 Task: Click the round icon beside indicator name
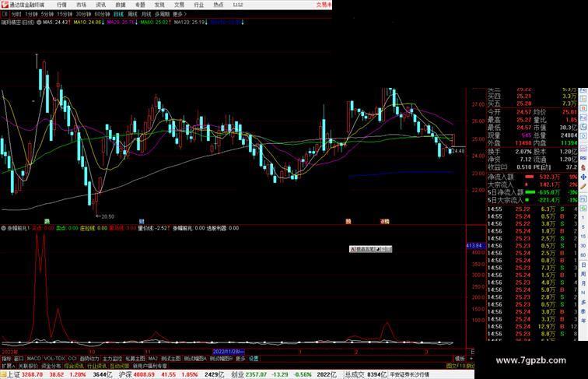coord(3,228)
